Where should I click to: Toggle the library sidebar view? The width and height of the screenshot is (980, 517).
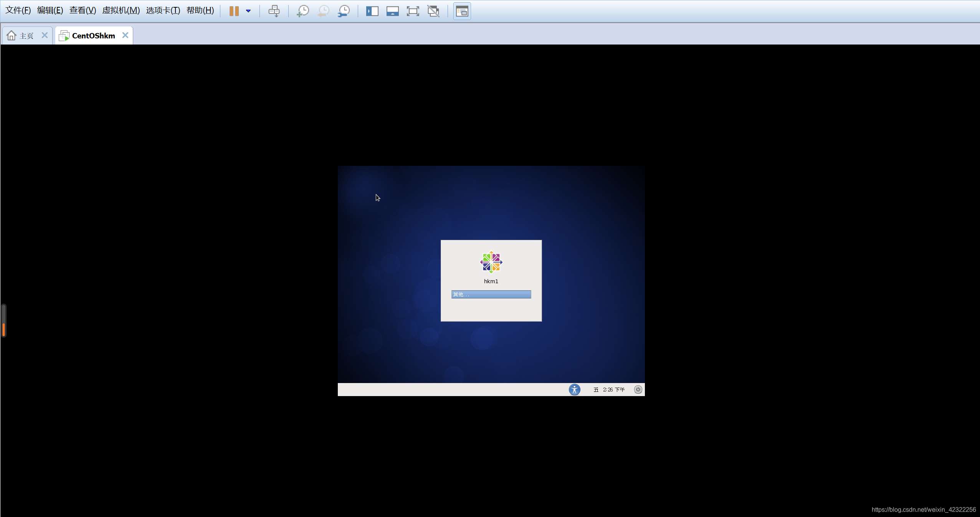click(x=372, y=11)
